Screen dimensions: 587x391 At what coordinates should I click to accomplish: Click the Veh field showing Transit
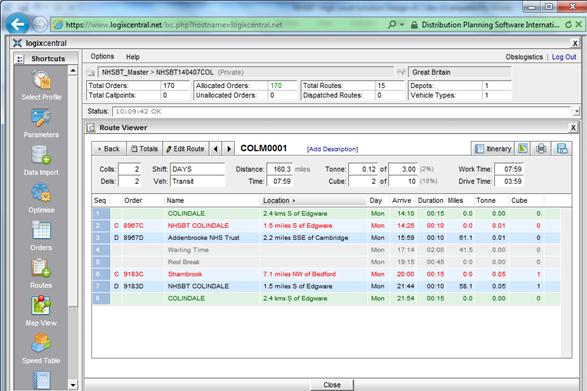point(198,181)
